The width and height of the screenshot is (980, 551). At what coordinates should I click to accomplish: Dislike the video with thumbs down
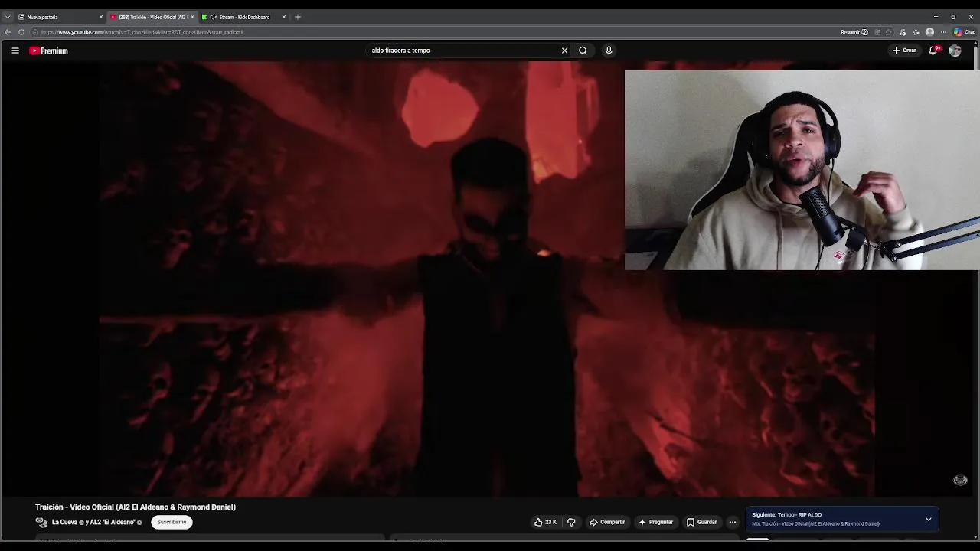(571, 522)
